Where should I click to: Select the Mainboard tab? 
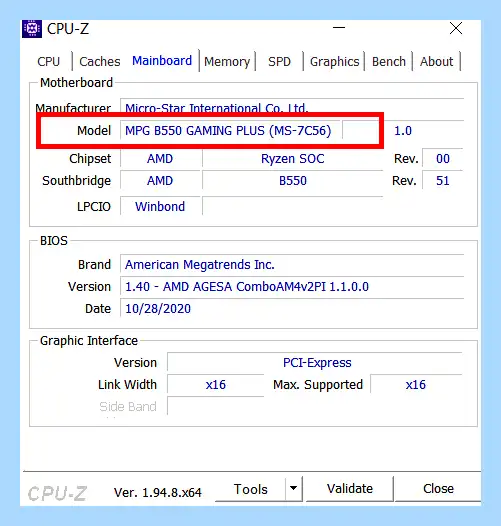pyautogui.click(x=162, y=61)
